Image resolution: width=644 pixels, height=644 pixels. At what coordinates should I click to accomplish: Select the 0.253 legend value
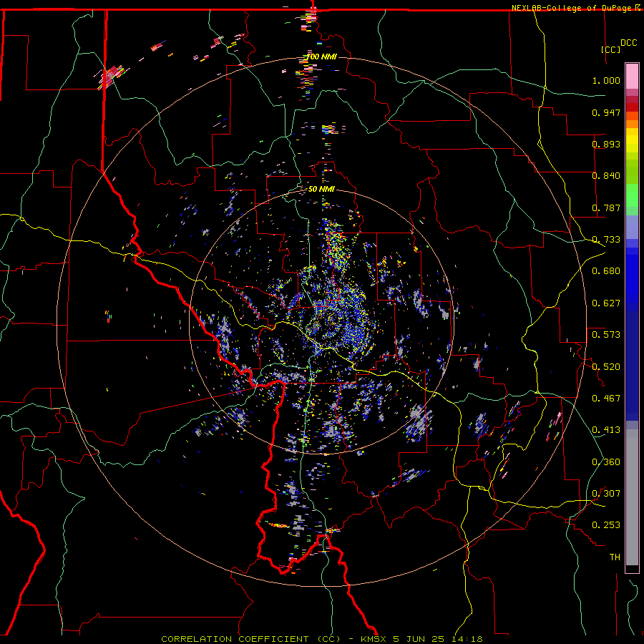click(606, 525)
